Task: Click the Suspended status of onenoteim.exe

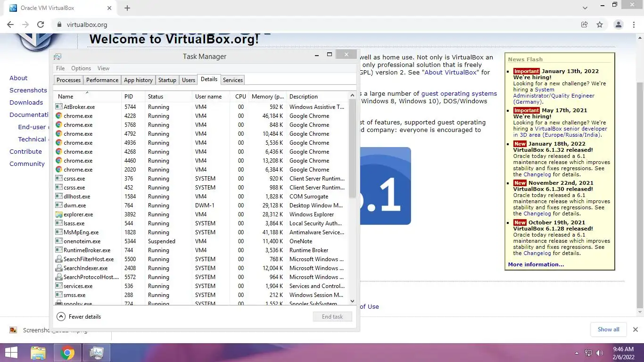Action: tap(162, 241)
